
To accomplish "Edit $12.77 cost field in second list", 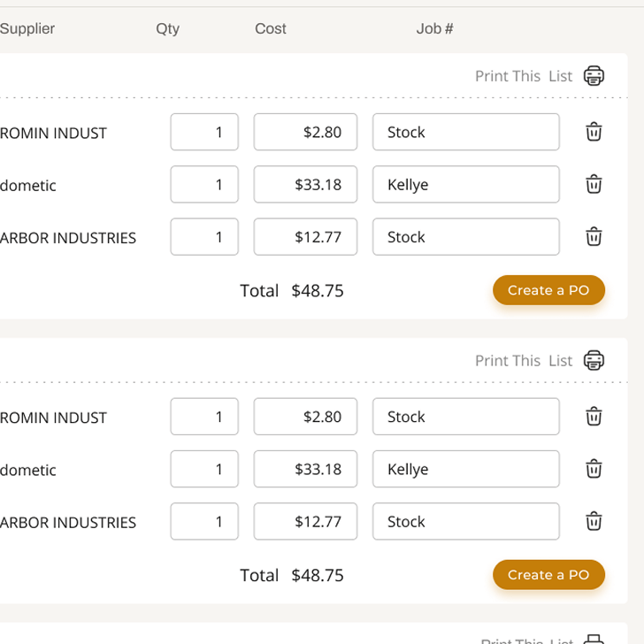I will pyautogui.click(x=305, y=522).
